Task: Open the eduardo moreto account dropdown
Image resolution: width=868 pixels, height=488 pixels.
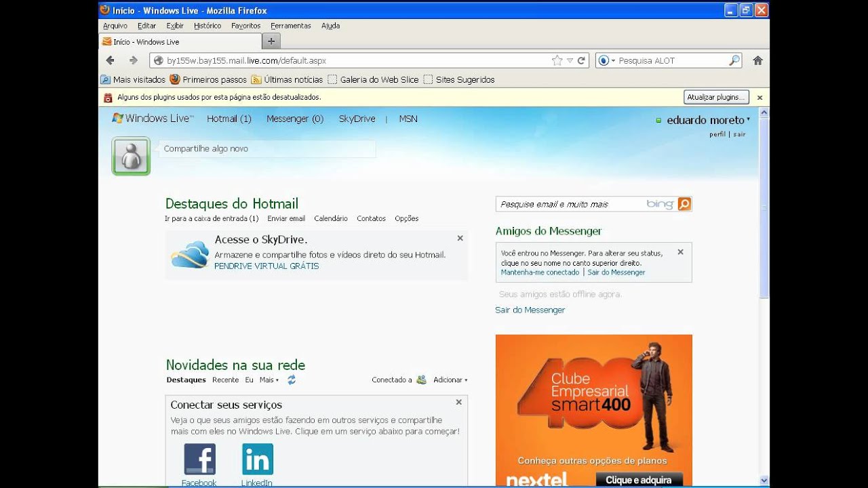Action: pos(709,120)
